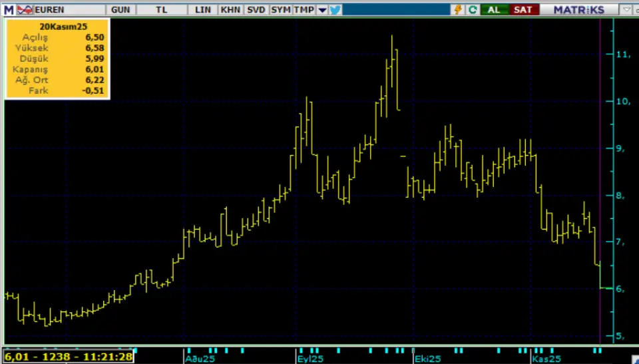Open the GUN period selector
639x364 pixels.
tap(120, 10)
